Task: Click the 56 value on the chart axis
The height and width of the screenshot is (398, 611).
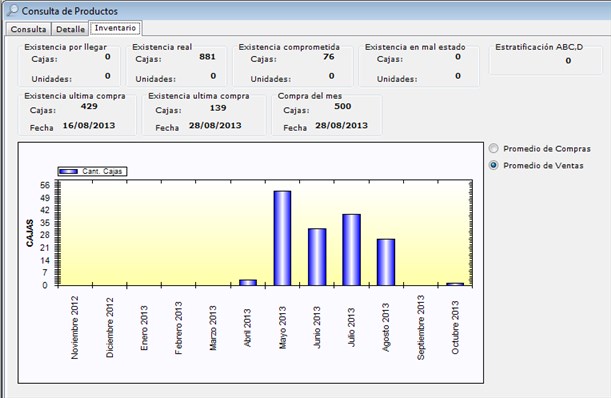Action: click(x=45, y=185)
